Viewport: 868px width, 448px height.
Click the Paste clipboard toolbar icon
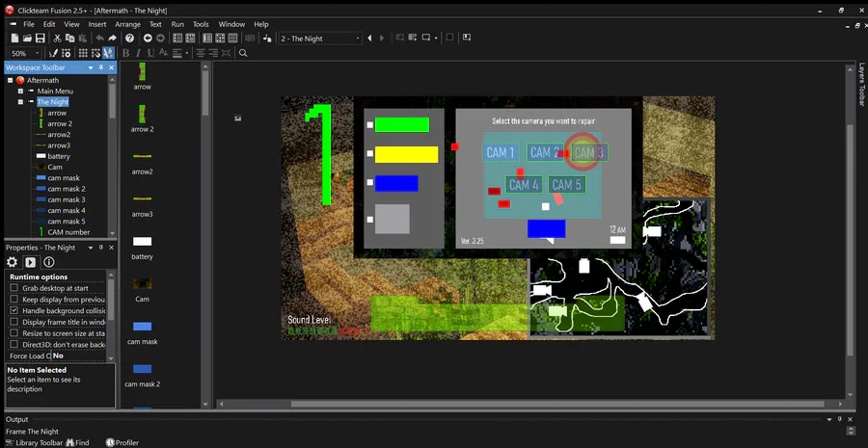(82, 39)
